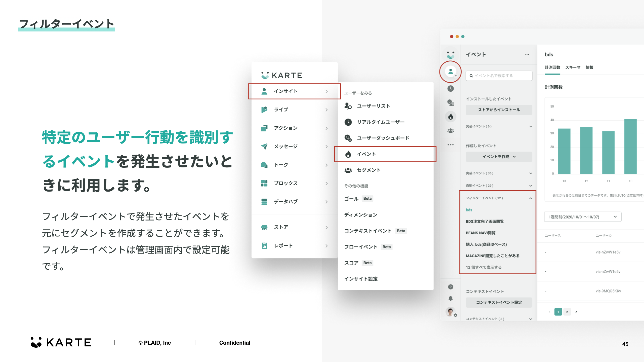Image resolution: width=644 pixels, height=362 pixels.
Task: Select BDS注文完了画面閲覧 event
Action: pos(485,222)
